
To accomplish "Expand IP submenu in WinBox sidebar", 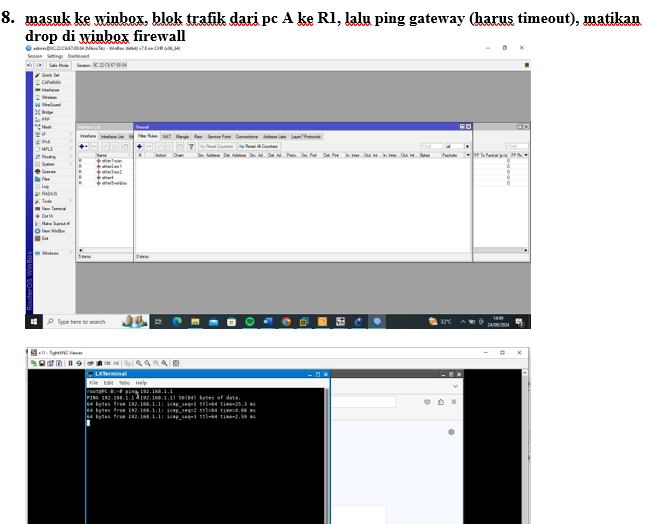I will coord(54,135).
